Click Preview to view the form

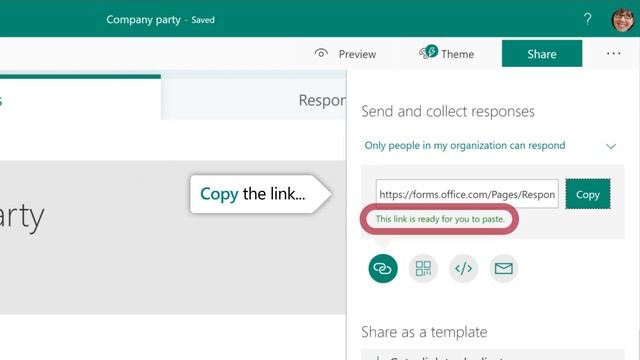click(345, 54)
